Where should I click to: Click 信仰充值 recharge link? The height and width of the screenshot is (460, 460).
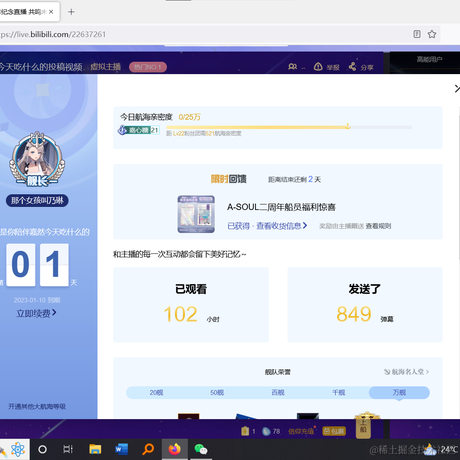point(301,431)
